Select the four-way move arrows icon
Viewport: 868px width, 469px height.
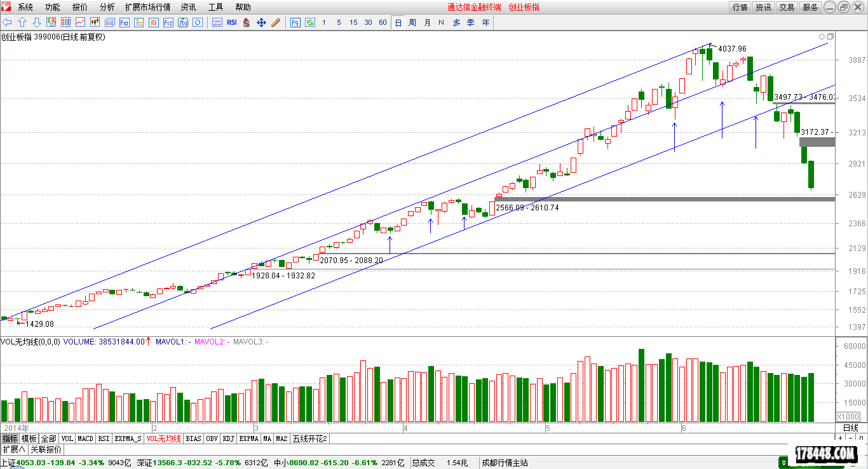pos(261,22)
